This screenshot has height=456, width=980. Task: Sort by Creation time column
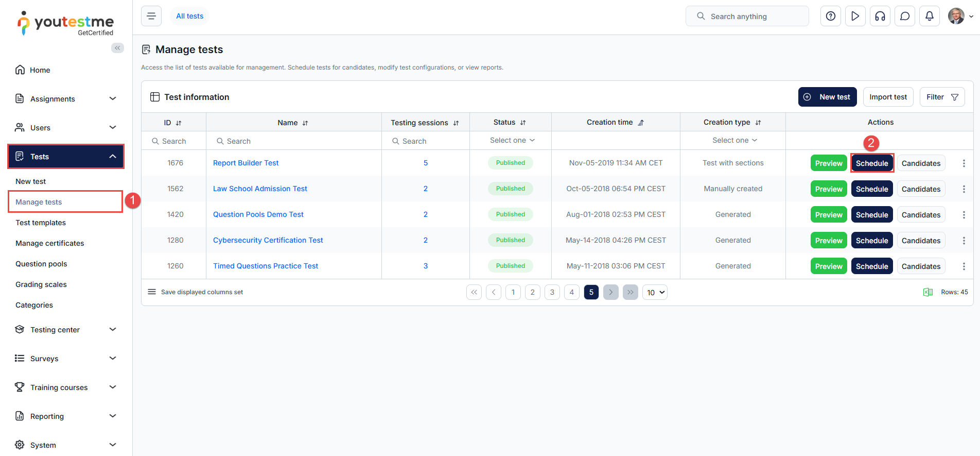[641, 123]
